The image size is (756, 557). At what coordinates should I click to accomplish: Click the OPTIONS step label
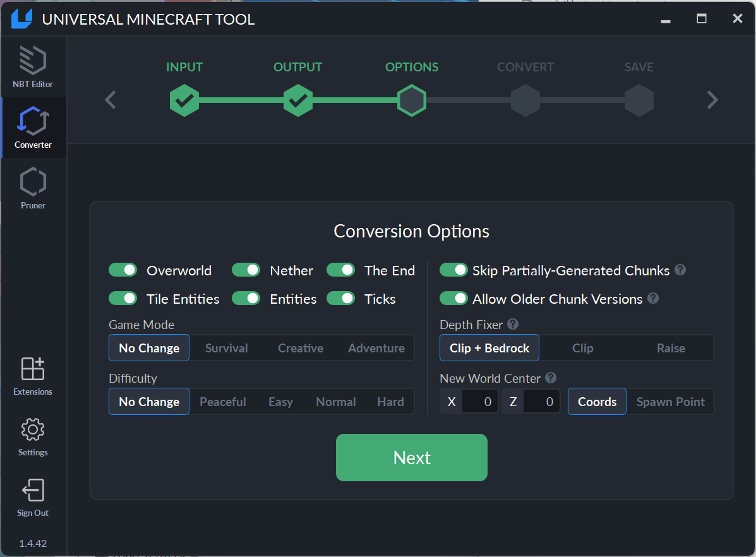412,67
